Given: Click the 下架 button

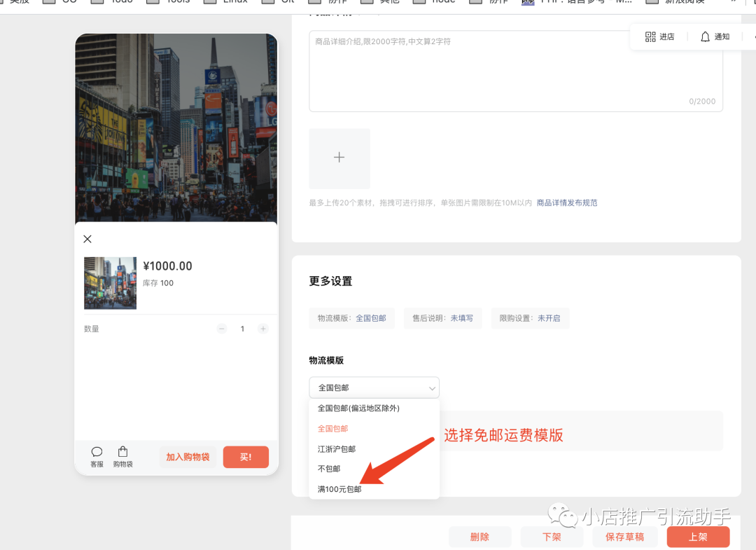Looking at the screenshot, I should [x=552, y=537].
